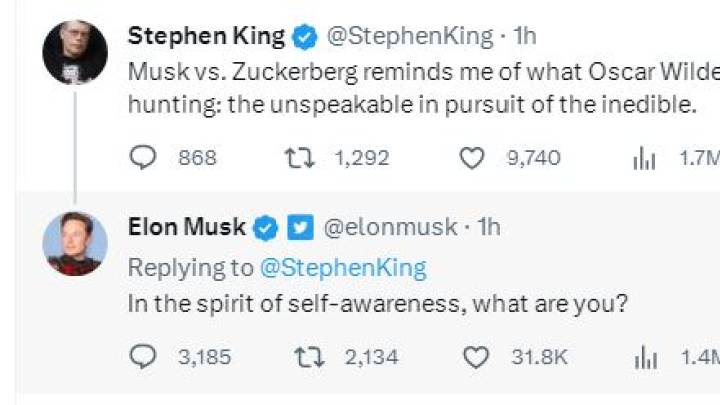The image size is (720, 405).
Task: Open tweet text 'In the spirit of self-awareness'
Action: click(x=377, y=304)
